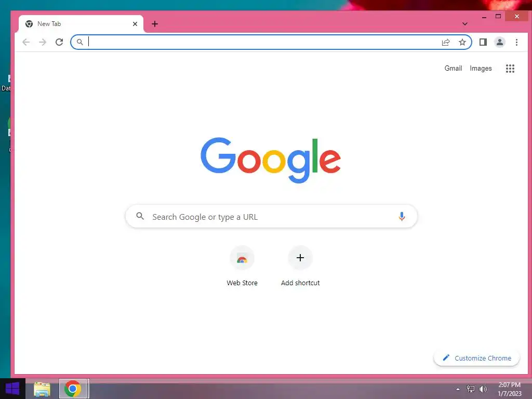
Task: Click Customize Chrome button
Action: [x=476, y=358]
